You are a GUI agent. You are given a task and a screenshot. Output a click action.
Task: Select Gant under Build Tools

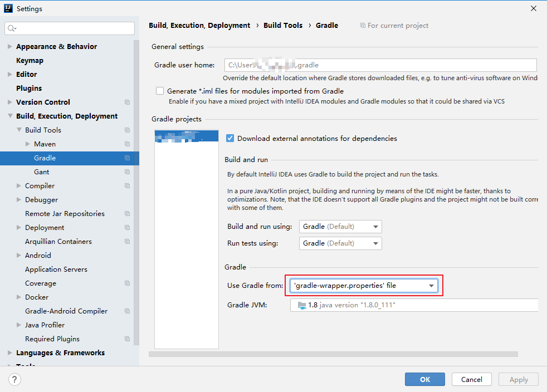tap(42, 172)
